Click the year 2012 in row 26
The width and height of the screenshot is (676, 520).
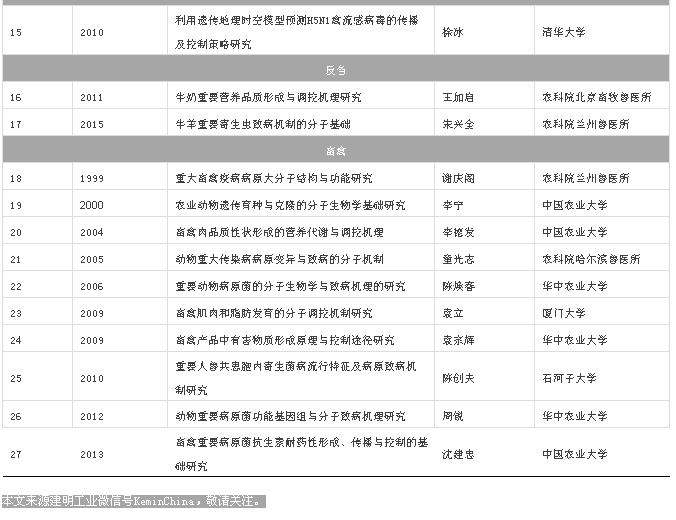(91, 416)
